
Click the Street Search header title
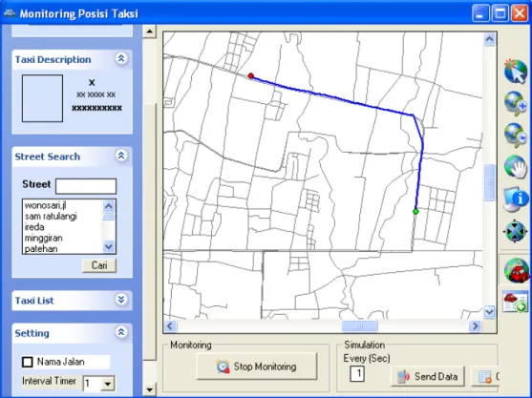tap(48, 157)
